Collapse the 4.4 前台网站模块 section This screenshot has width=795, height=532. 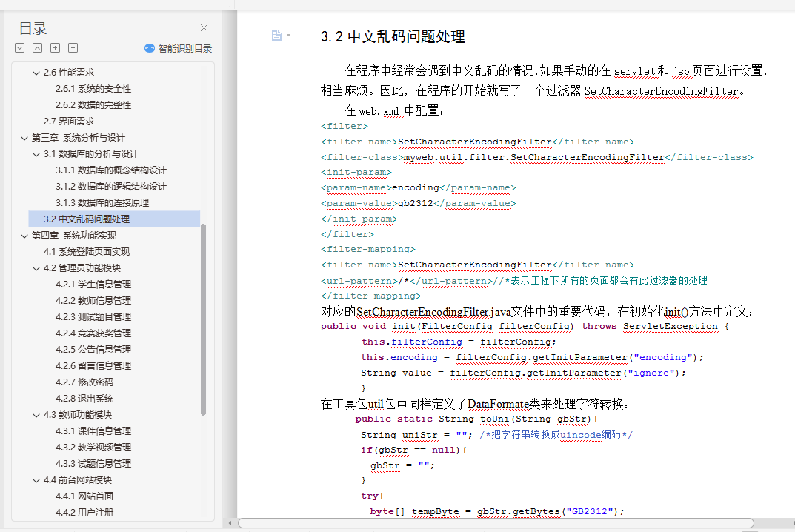click(x=36, y=480)
